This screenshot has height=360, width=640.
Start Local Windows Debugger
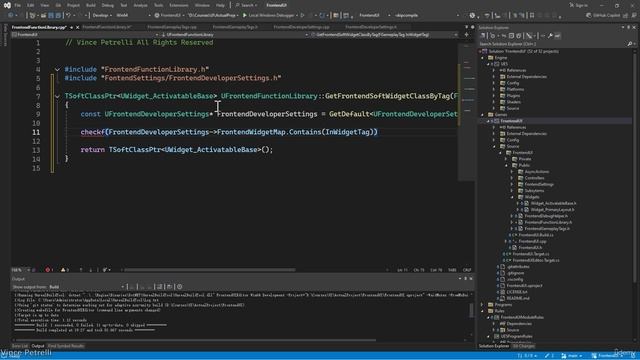[x=269, y=16]
